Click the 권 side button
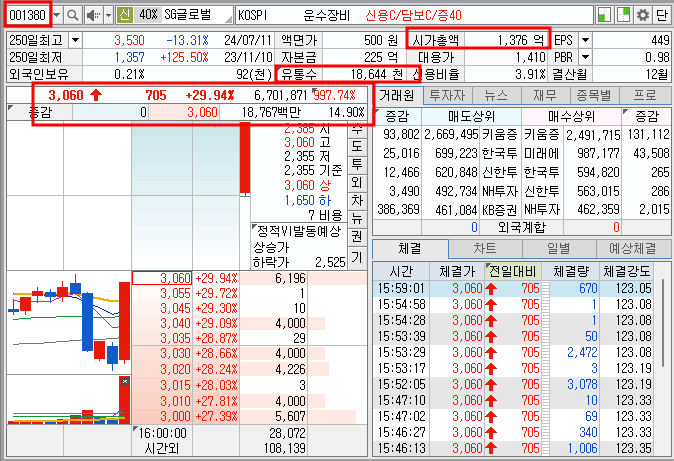Viewport: 674px width, 461px height. pyautogui.click(x=357, y=237)
